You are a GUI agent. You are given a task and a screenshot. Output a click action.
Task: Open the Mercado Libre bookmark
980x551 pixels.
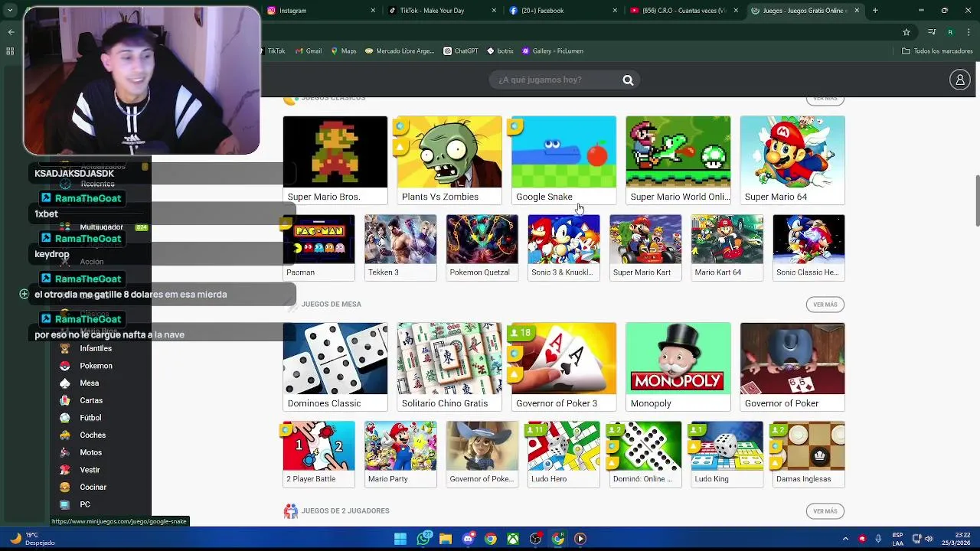[399, 51]
